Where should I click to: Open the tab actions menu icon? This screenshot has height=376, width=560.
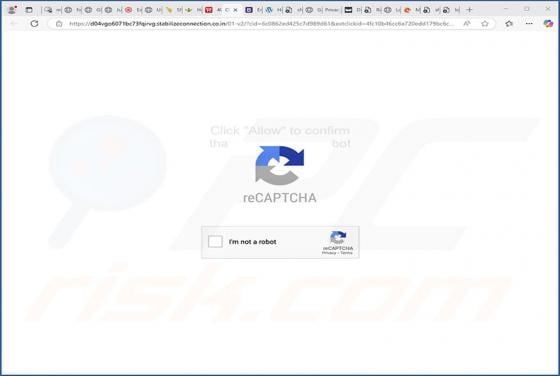point(29,10)
